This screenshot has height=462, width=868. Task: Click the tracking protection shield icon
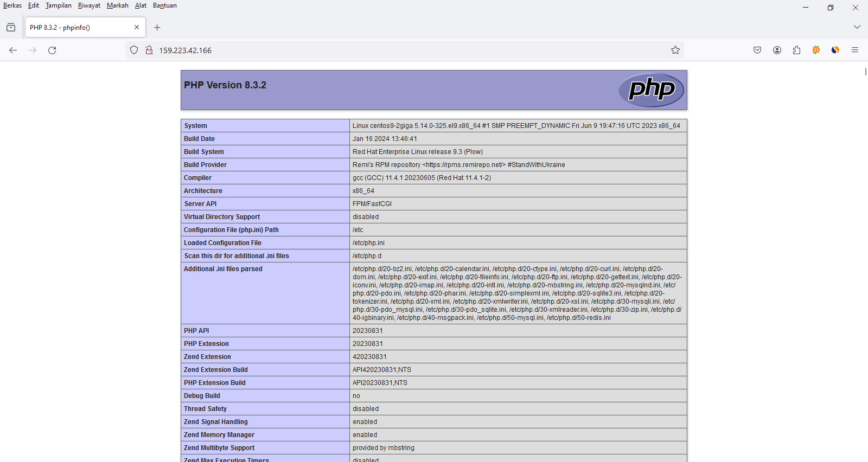click(134, 50)
